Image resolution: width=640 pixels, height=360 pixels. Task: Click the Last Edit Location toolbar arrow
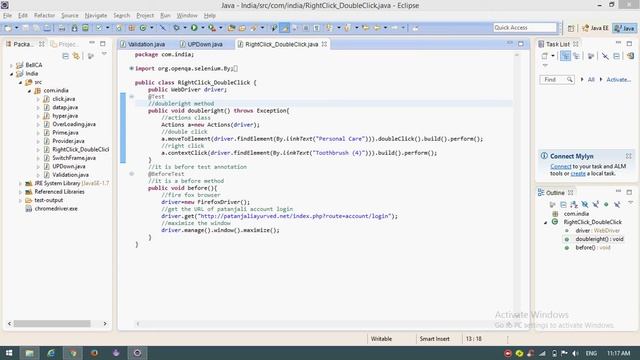pyautogui.click(x=366, y=28)
